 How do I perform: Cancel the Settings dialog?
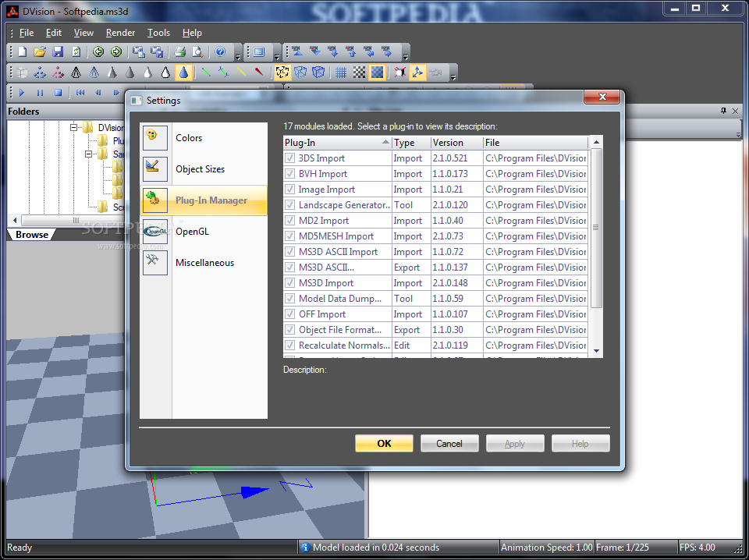tap(449, 443)
